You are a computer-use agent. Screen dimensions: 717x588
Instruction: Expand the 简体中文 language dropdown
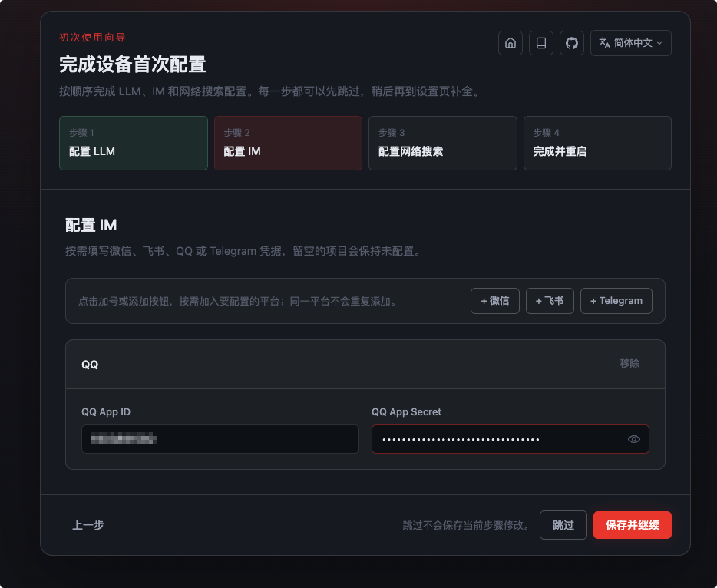pyautogui.click(x=630, y=43)
